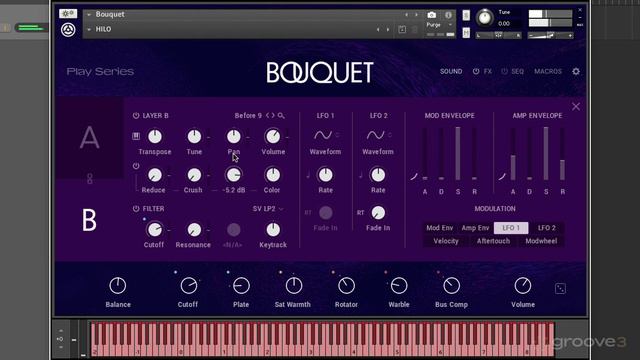Open the Before 9 sample name selector
This screenshot has width=640, height=360.
[x=248, y=116]
